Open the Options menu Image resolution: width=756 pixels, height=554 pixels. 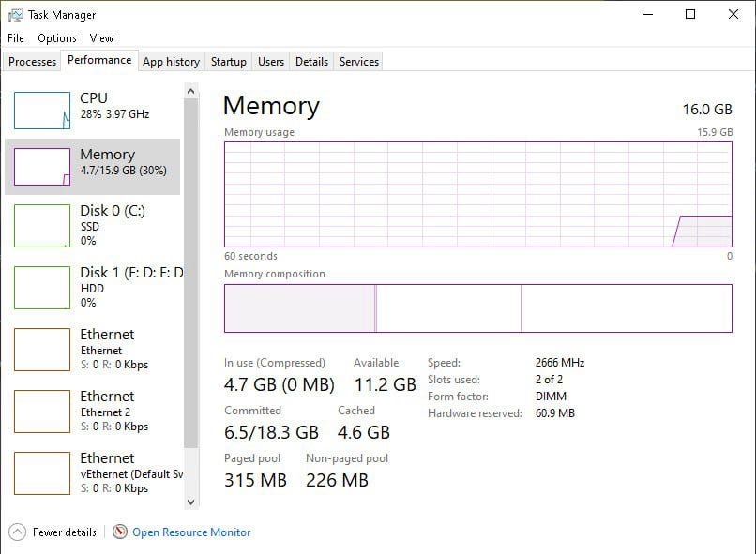point(57,38)
